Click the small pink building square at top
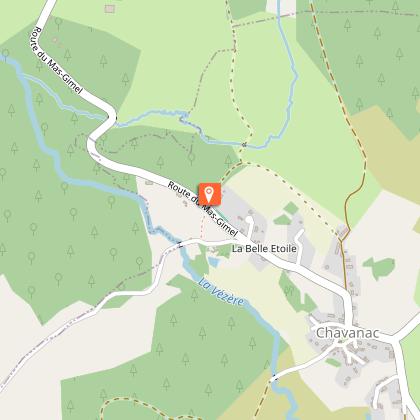 point(109,9)
